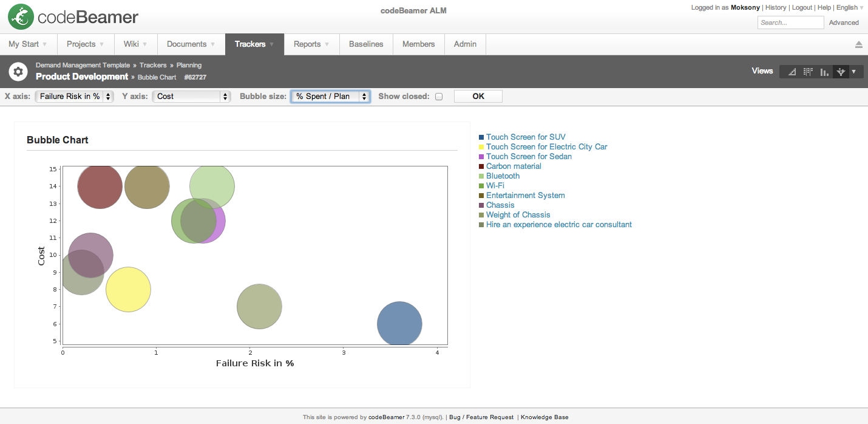Click the Planning breadcrumb link
Image resolution: width=868 pixels, height=424 pixels.
point(189,65)
